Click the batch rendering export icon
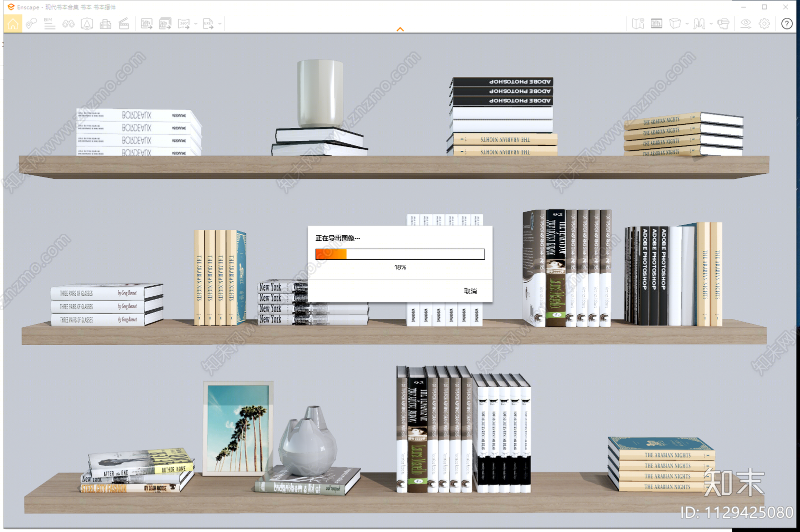 point(165,23)
